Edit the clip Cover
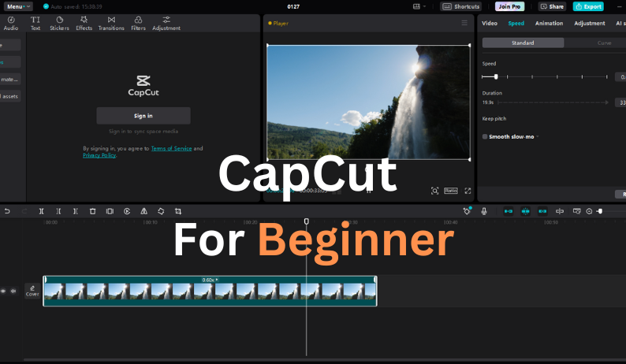626x364 pixels. (x=32, y=291)
